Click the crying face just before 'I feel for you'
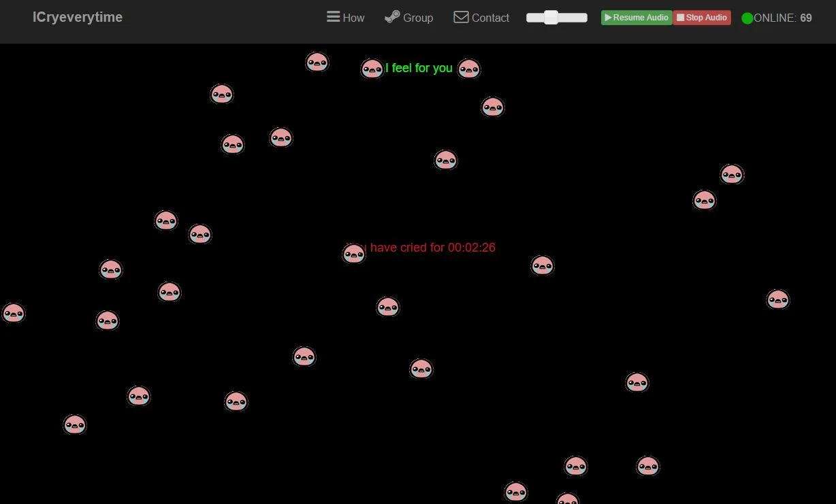 (372, 69)
